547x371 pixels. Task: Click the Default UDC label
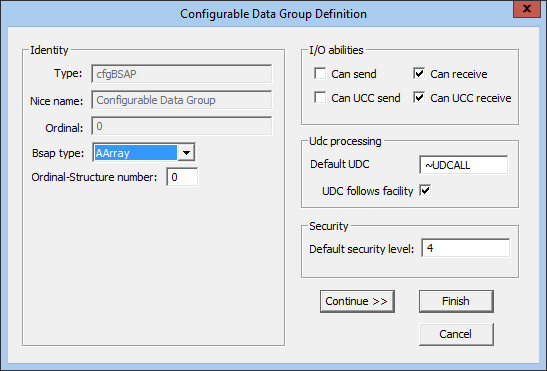point(339,164)
